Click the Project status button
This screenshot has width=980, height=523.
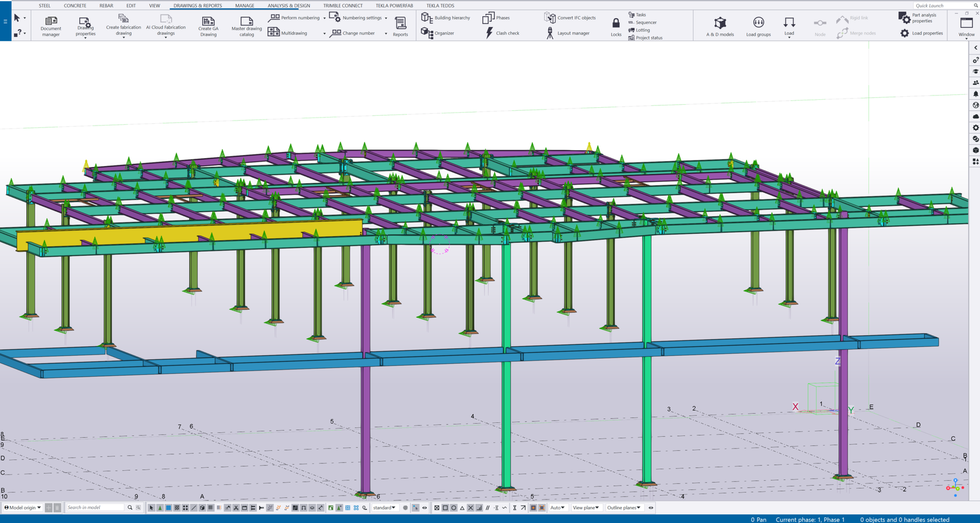[646, 38]
